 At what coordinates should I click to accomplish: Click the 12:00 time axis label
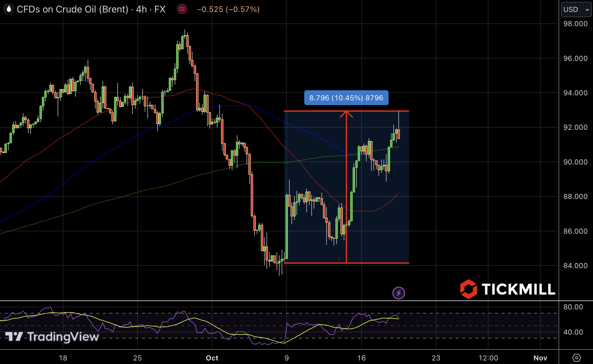(488, 358)
